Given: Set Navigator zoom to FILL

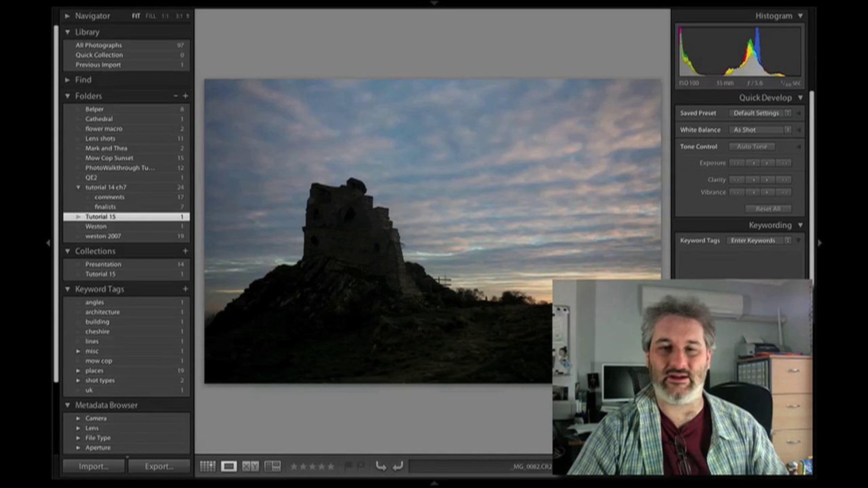Looking at the screenshot, I should coord(150,16).
